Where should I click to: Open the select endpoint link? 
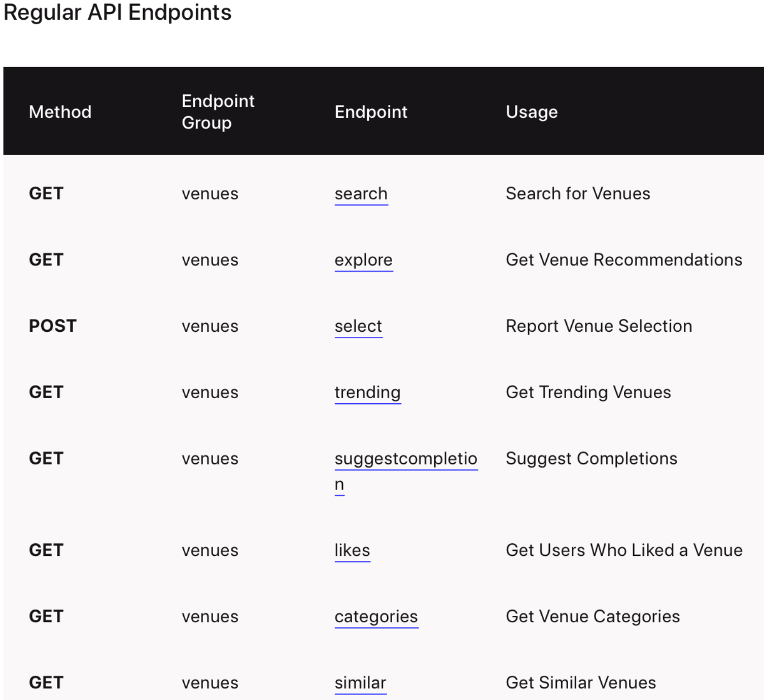coord(358,326)
